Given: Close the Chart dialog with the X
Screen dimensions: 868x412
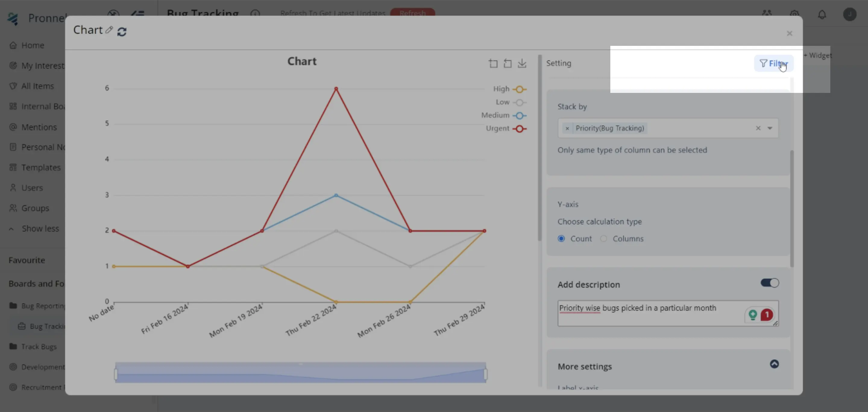Looking at the screenshot, I should 790,33.
